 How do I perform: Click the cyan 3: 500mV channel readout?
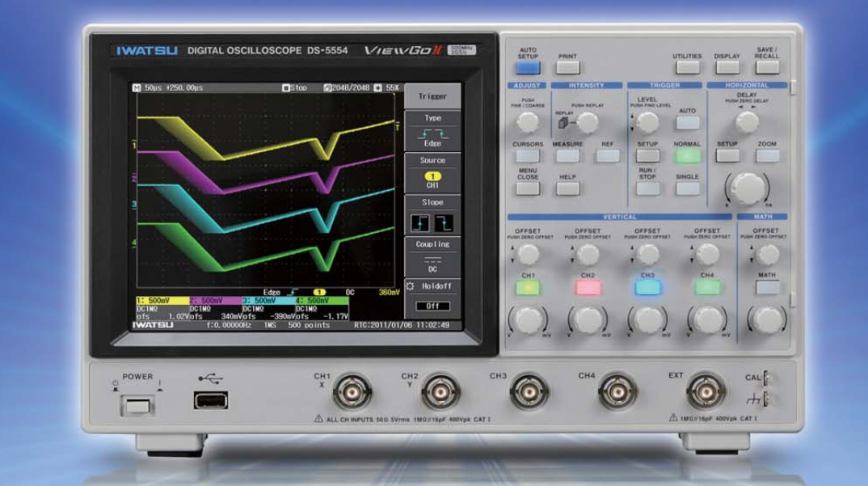pyautogui.click(x=268, y=300)
